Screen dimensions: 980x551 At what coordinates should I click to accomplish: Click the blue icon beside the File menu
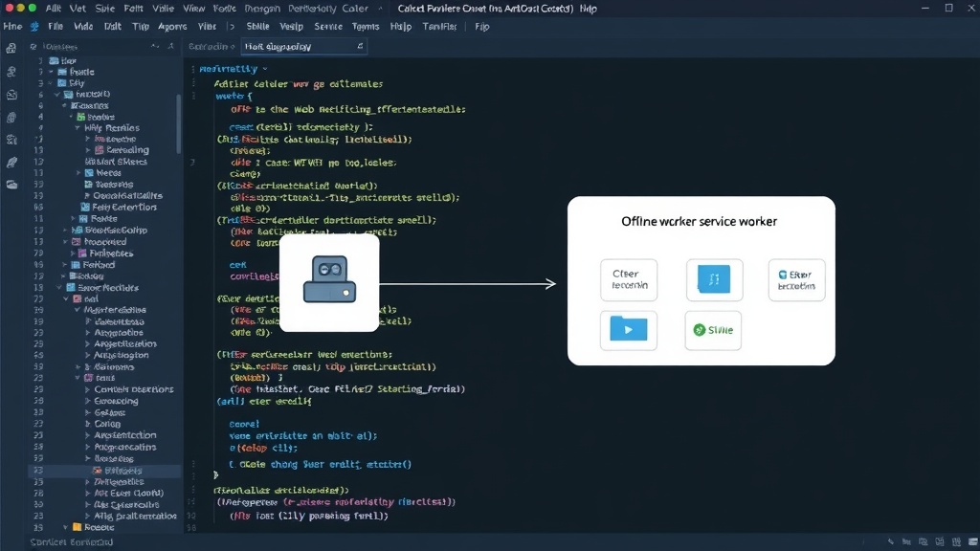click(x=34, y=26)
